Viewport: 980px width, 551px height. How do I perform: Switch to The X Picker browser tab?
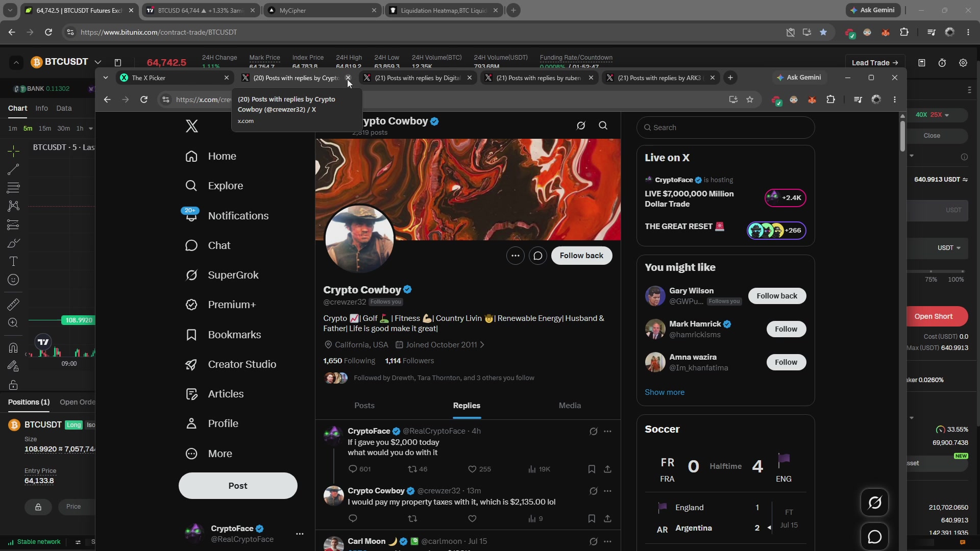click(x=175, y=78)
